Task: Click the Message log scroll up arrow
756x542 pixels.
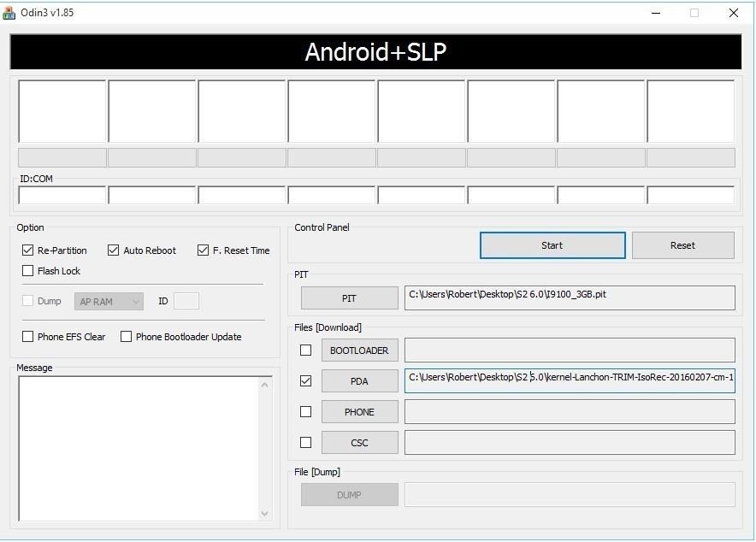Action: pyautogui.click(x=265, y=385)
